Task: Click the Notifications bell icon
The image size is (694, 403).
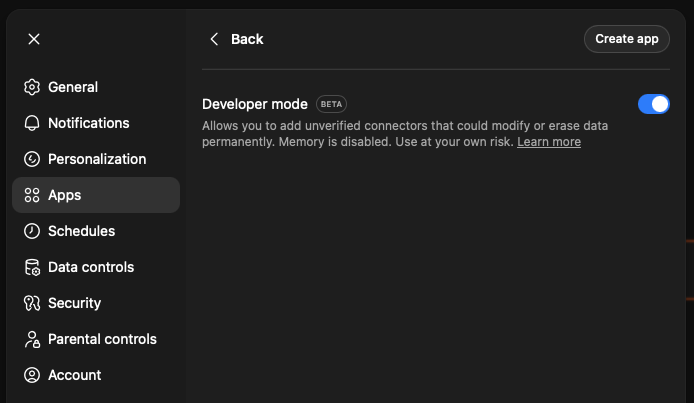Action: [x=32, y=123]
